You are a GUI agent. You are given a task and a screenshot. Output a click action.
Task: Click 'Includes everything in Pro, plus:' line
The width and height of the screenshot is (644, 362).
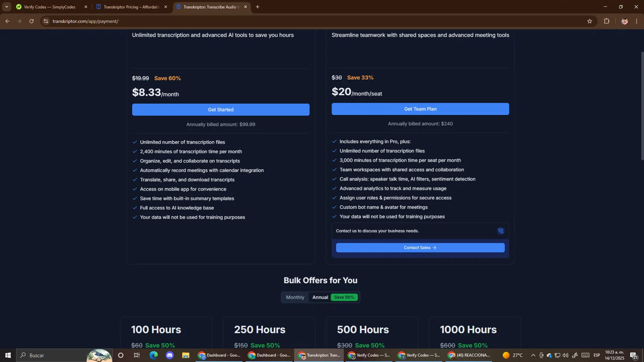pyautogui.click(x=375, y=142)
